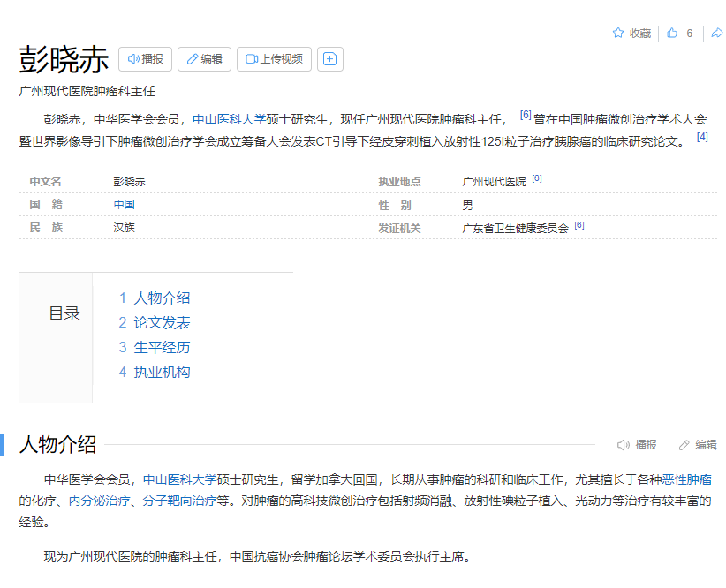Click the 广东省卫生健康委员会 value
This screenshot has height=588, width=726.
point(515,229)
